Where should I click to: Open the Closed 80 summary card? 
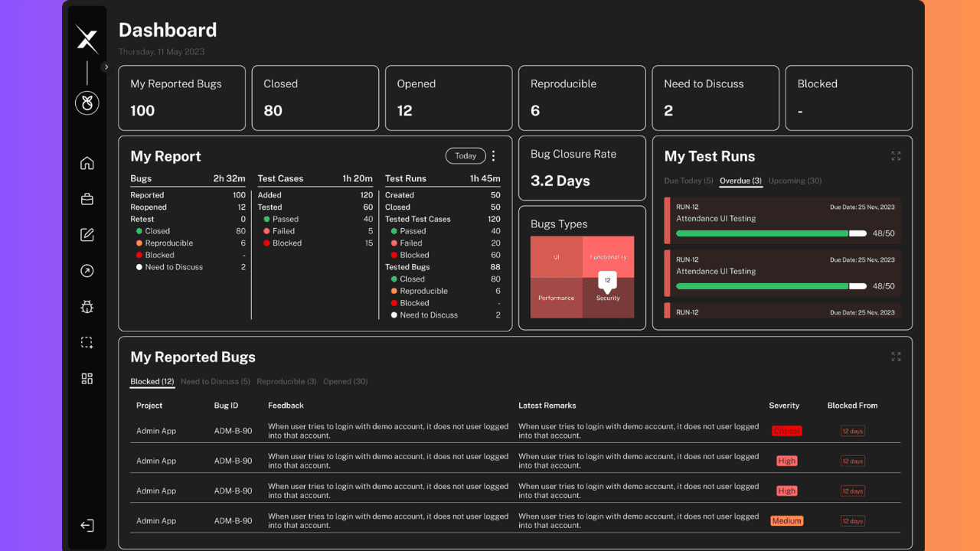tap(315, 98)
